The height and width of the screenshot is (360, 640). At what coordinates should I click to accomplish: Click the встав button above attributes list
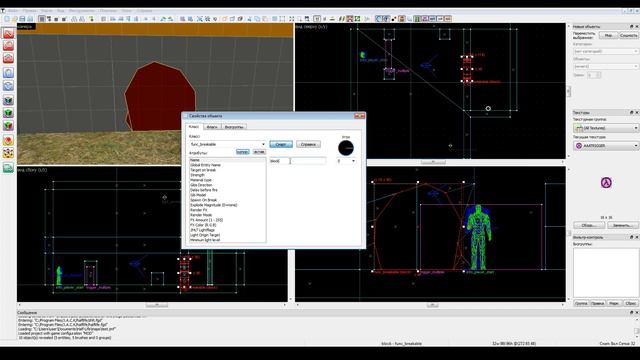click(x=259, y=152)
